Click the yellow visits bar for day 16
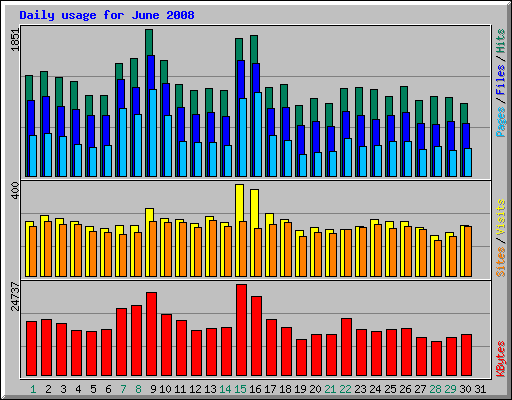The height and width of the screenshot is (400, 512). click(254, 209)
